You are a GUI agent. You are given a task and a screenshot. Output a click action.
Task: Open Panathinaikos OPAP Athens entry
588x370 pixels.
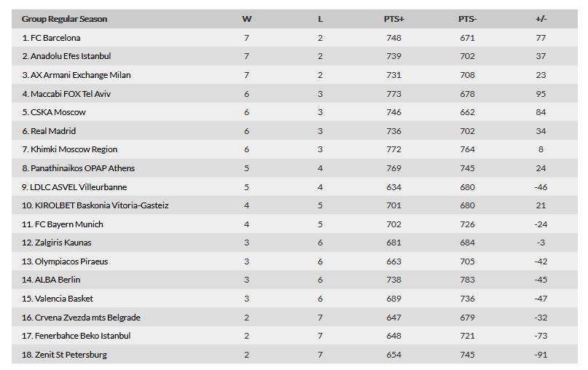(78, 168)
